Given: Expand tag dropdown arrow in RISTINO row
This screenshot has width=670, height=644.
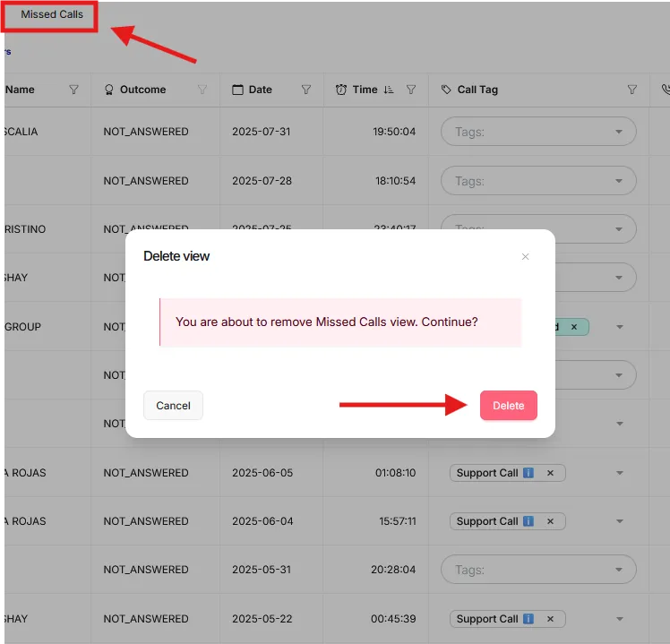Looking at the screenshot, I should [x=619, y=229].
